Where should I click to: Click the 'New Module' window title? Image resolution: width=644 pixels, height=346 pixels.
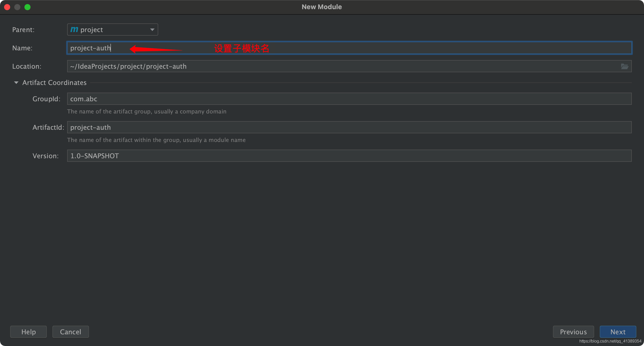[322, 7]
